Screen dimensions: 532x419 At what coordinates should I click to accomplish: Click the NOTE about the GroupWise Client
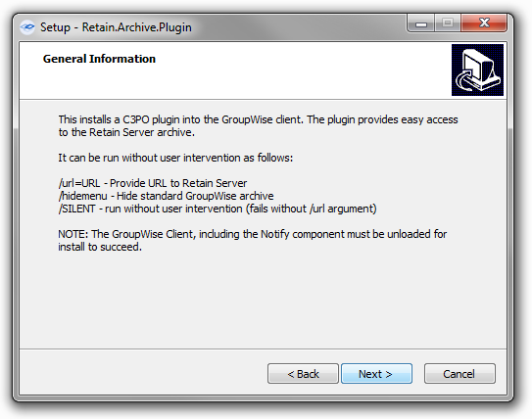point(253,241)
